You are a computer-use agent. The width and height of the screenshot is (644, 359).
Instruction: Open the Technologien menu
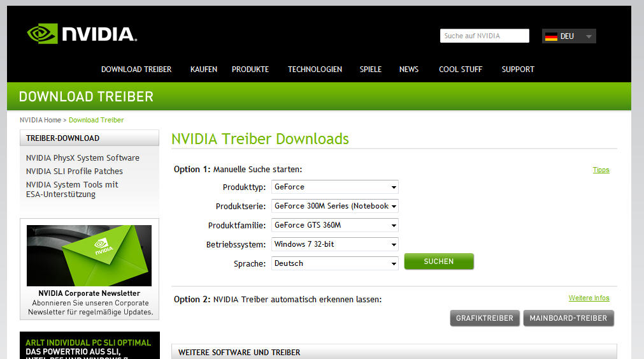coord(315,70)
